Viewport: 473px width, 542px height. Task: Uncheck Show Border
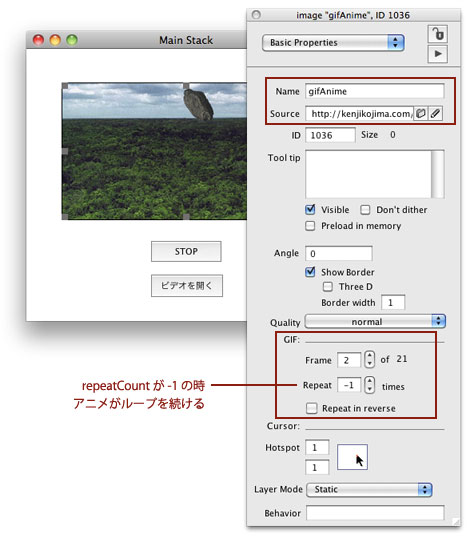[310, 272]
